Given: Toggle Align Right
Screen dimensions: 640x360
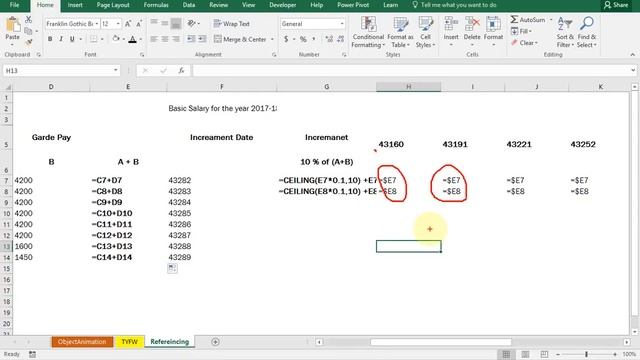Looking at the screenshot, I should (176, 39).
